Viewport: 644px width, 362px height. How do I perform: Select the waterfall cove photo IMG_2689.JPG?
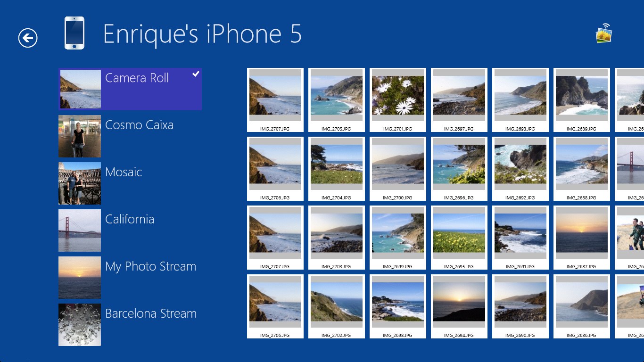click(x=582, y=100)
